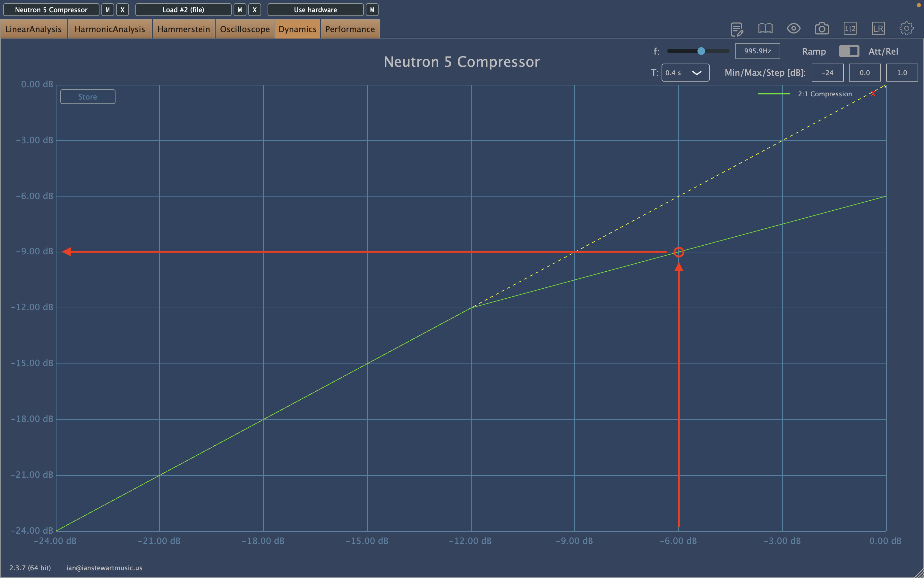
Task: Click the LR channel icon
Action: tap(878, 28)
